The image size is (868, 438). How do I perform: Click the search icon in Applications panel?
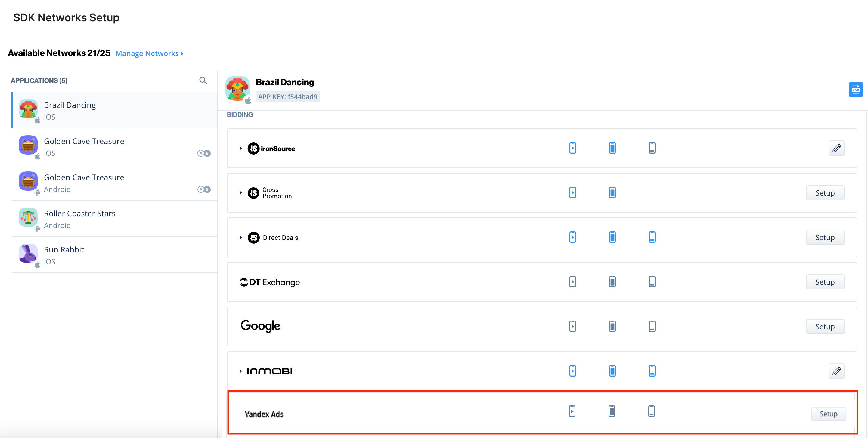pos(203,80)
